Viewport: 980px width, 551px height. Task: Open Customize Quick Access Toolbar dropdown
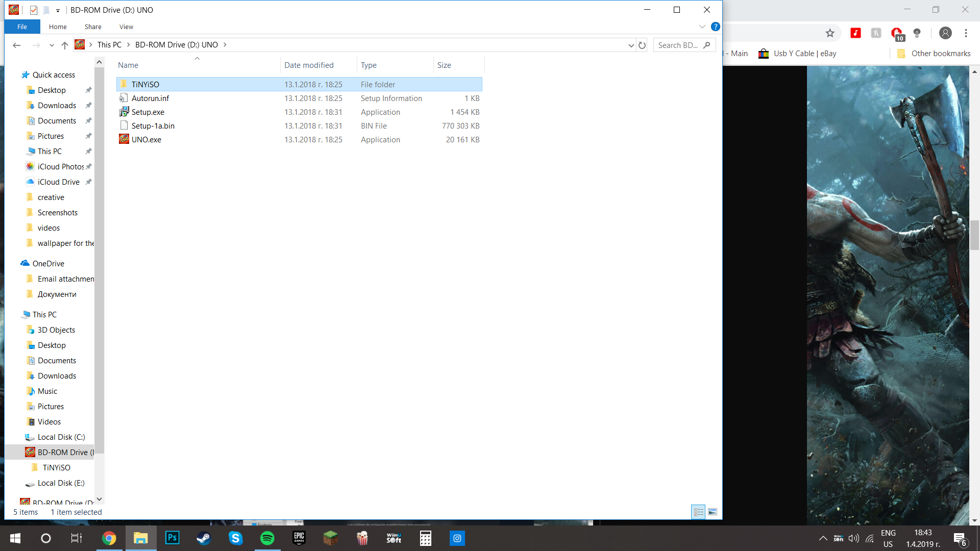[x=58, y=10]
